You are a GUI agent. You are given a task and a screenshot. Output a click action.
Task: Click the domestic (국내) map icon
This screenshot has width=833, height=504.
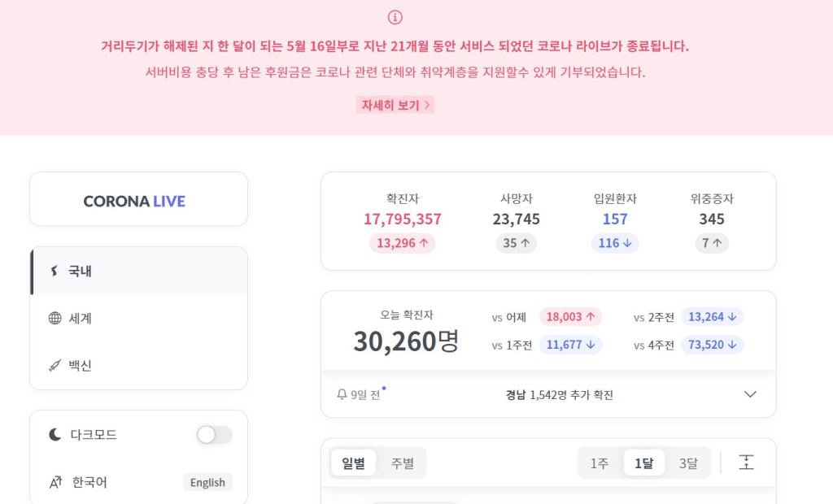[55, 271]
